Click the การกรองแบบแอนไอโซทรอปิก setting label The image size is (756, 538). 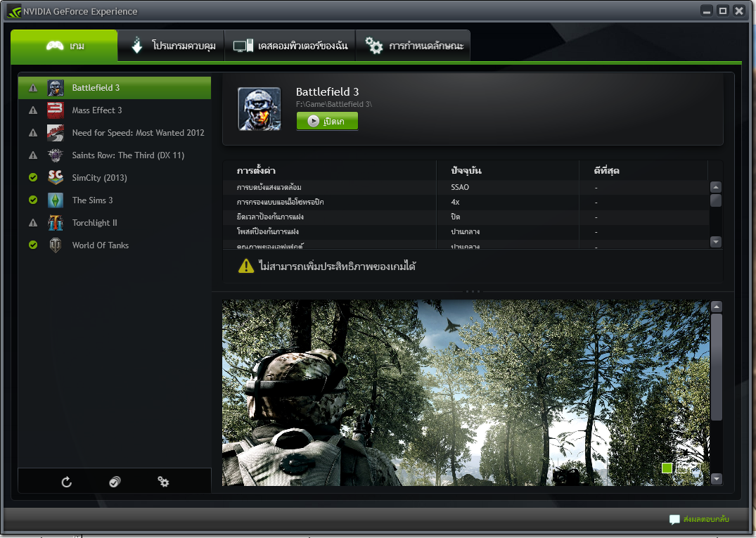(x=280, y=202)
